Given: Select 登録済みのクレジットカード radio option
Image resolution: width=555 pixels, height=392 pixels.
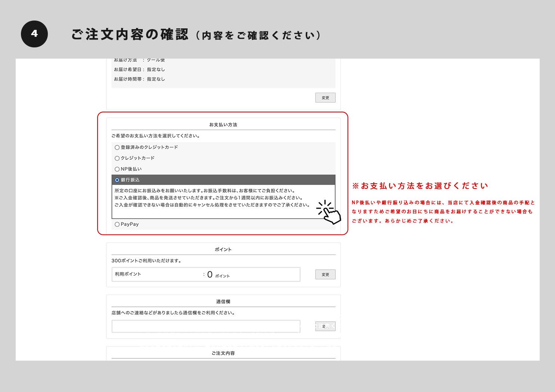Looking at the screenshot, I should pos(117,147).
